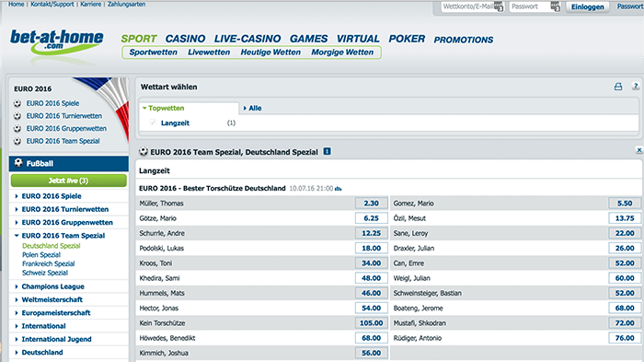644x362 pixels.
Task: Open the Zahlungsarten link
Action: click(127, 4)
